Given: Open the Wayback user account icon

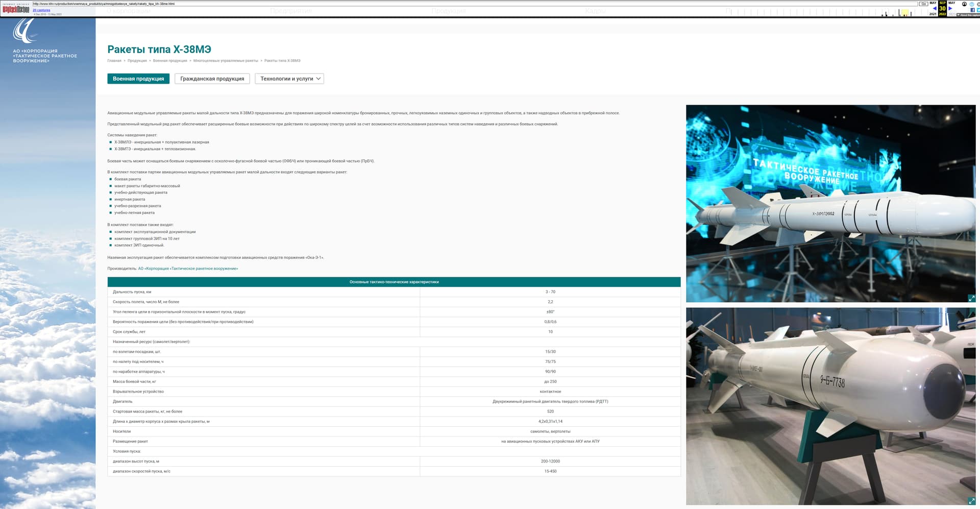Looking at the screenshot, I should (964, 4).
